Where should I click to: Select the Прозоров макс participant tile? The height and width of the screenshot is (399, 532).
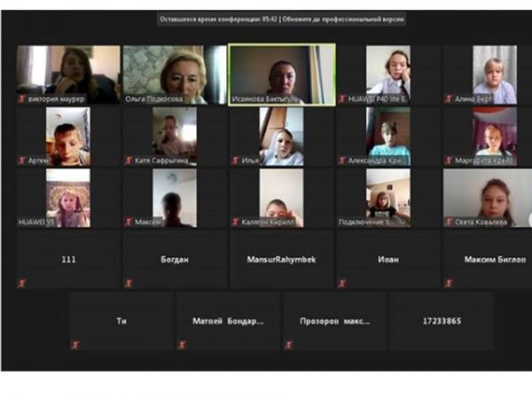(x=335, y=321)
